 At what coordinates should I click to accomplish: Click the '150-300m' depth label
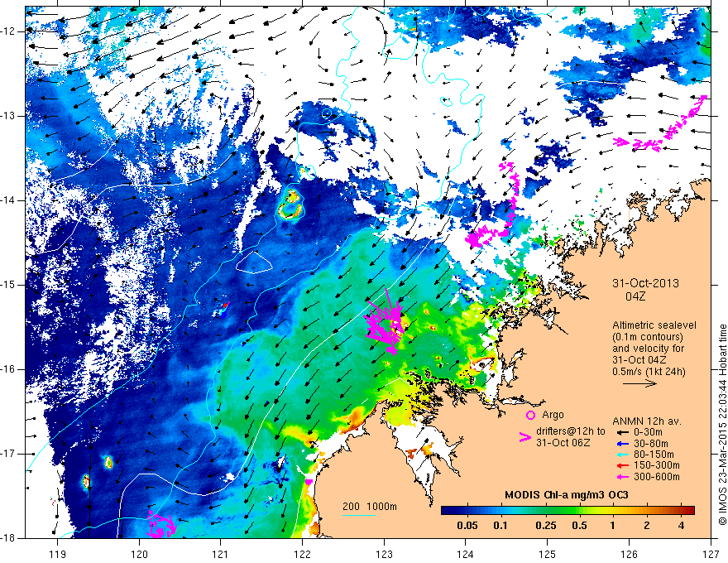click(657, 466)
